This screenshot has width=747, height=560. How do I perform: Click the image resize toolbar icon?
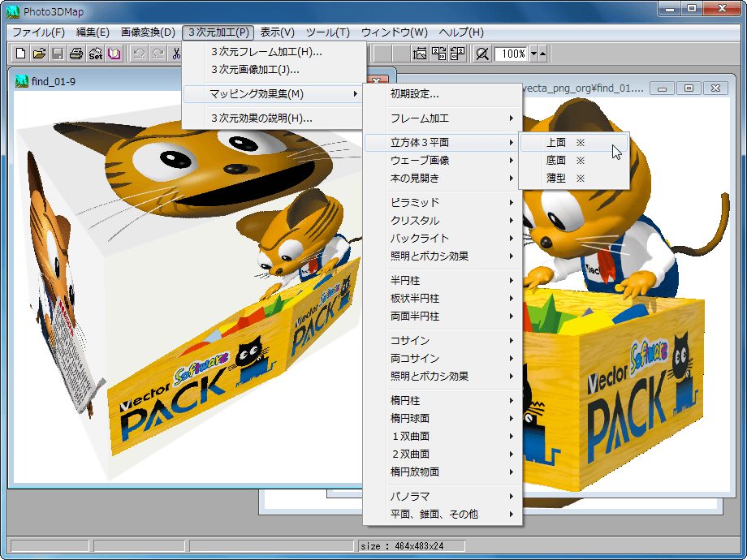420,54
